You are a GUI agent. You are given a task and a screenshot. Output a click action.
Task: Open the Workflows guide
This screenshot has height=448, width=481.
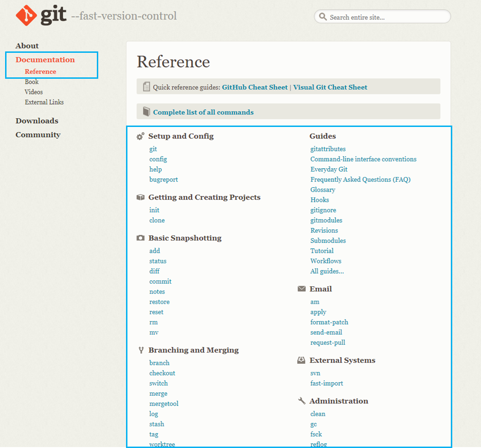326,261
